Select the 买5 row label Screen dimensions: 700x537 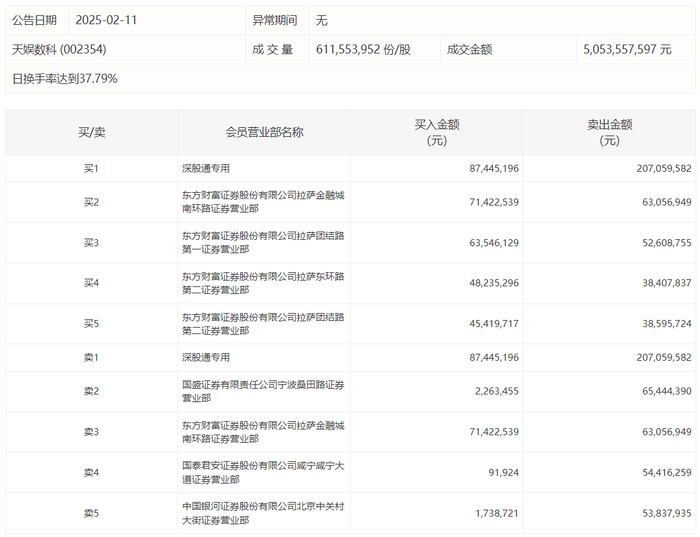coord(92,323)
